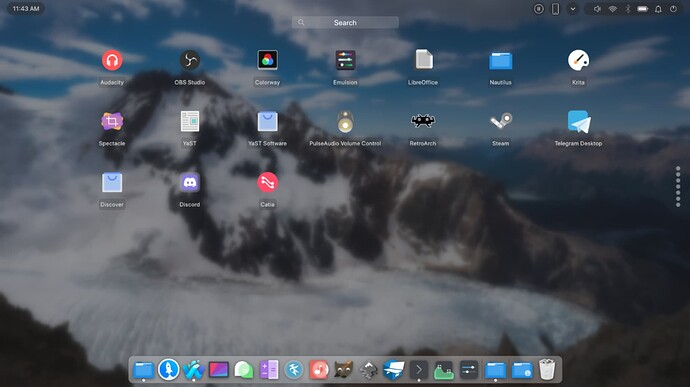Open notifications bell in top bar
The height and width of the screenshot is (387, 690).
pyautogui.click(x=658, y=9)
